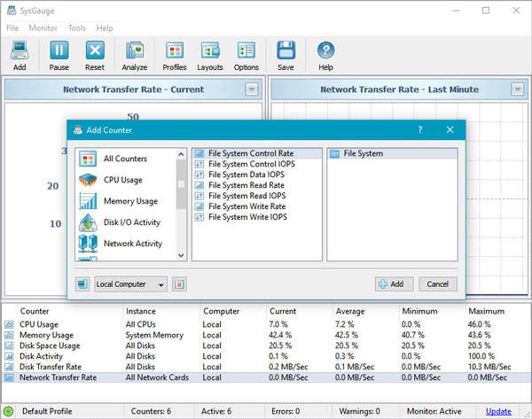The height and width of the screenshot is (419, 532).
Task: Select the Disk I/O Activity category
Action: tap(131, 222)
